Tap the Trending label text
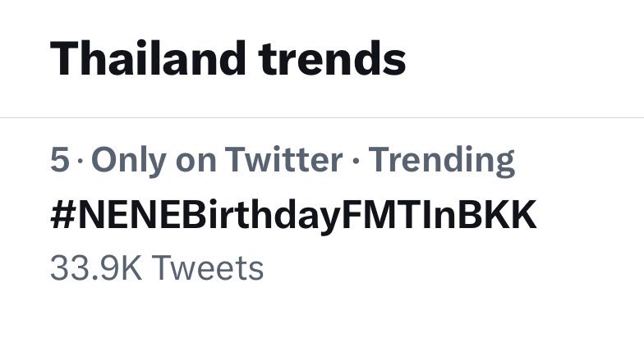 point(443,161)
